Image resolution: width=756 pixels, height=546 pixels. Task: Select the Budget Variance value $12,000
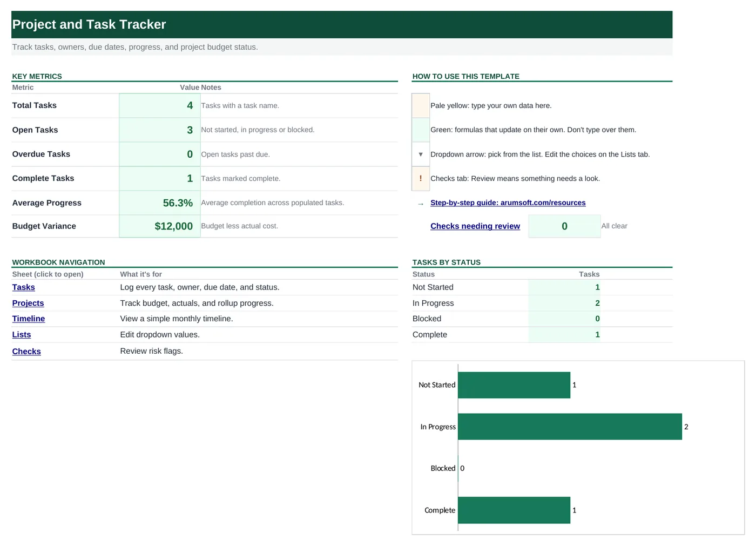pyautogui.click(x=160, y=226)
